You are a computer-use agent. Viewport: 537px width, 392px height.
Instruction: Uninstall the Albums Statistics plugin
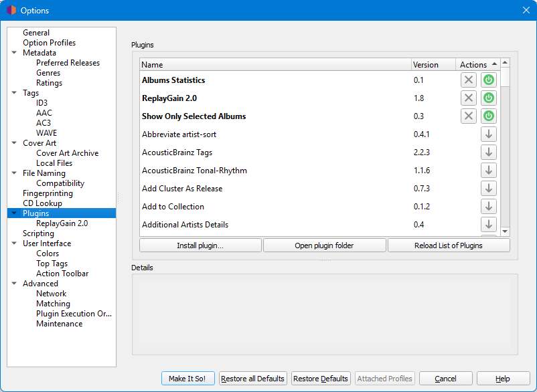(469, 80)
